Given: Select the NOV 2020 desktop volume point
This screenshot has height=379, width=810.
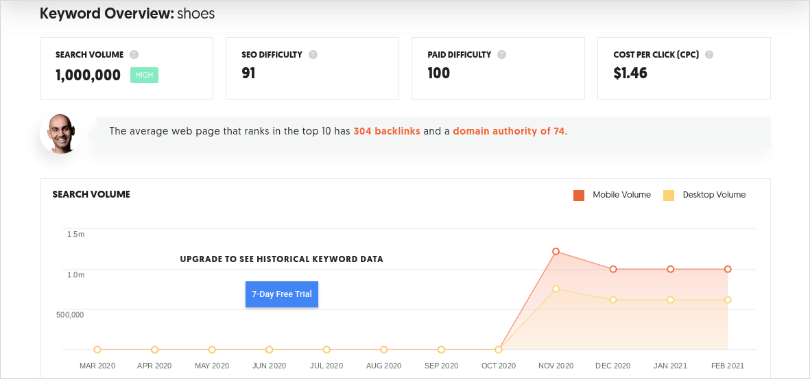Looking at the screenshot, I should coord(556,289).
